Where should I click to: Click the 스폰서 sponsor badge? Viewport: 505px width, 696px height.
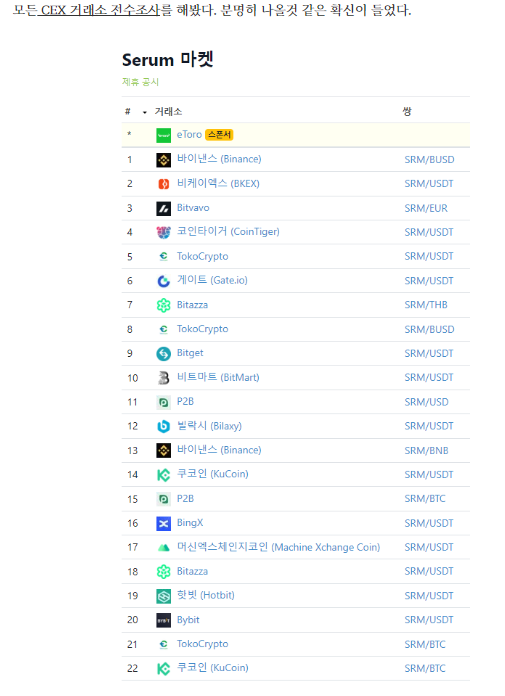point(219,134)
